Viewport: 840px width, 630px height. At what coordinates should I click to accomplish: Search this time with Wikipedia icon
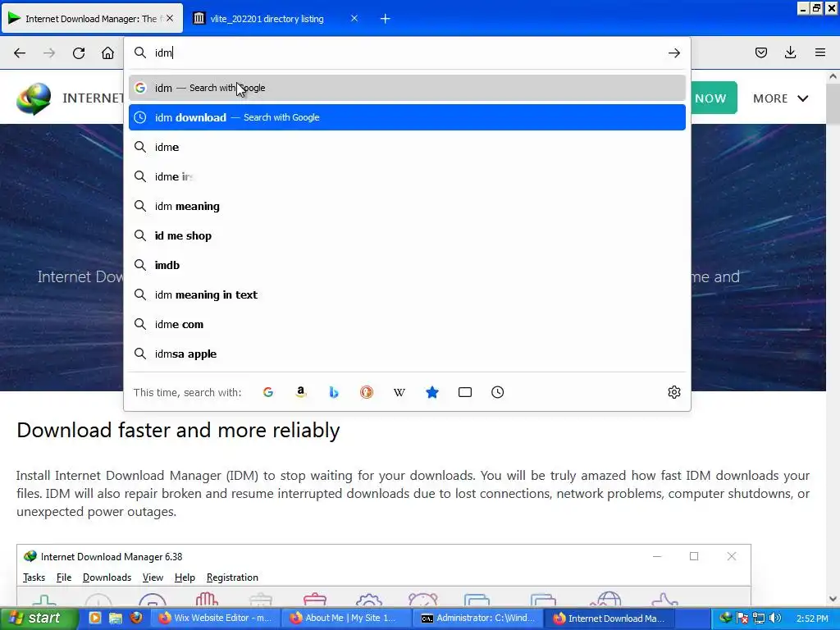399,392
